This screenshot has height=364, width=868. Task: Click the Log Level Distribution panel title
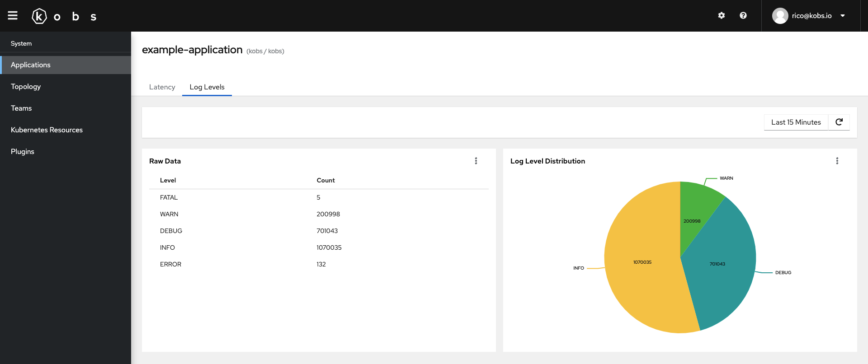pos(547,161)
